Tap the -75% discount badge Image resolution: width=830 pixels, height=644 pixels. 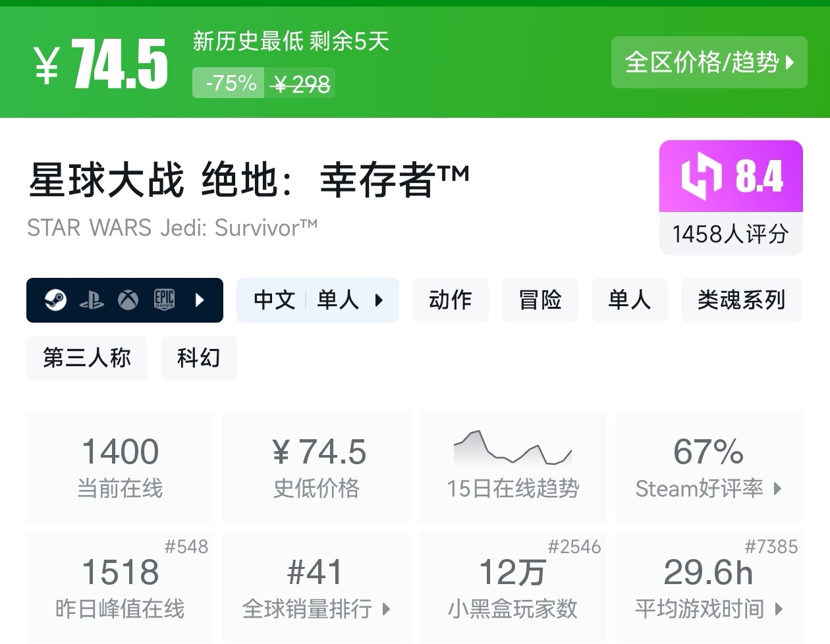point(229,83)
